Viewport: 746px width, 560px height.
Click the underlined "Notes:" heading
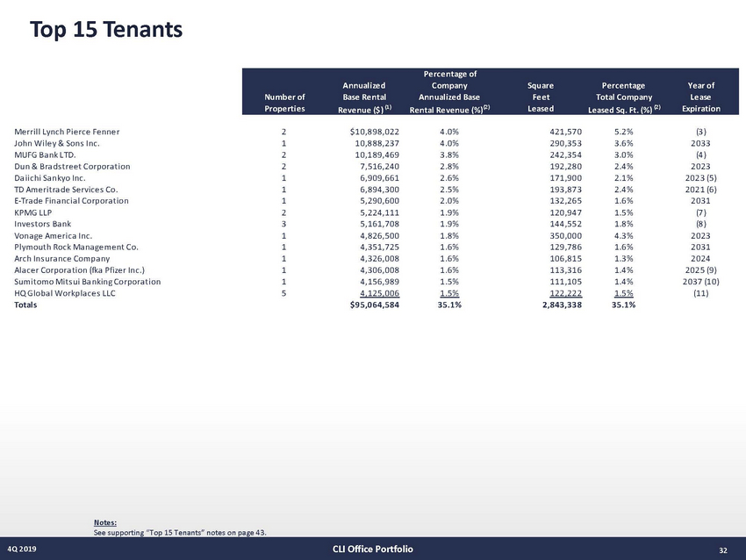(104, 523)
